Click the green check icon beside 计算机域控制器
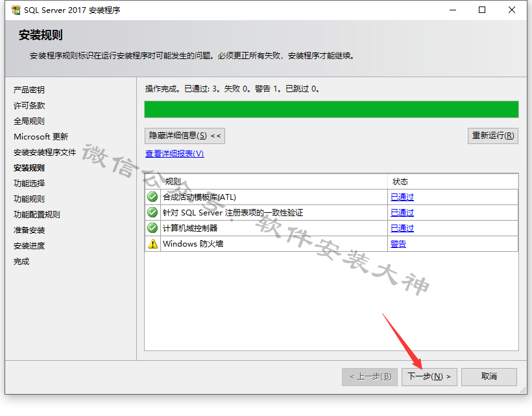Image resolution: width=532 pixels, height=416 pixels. 152,228
